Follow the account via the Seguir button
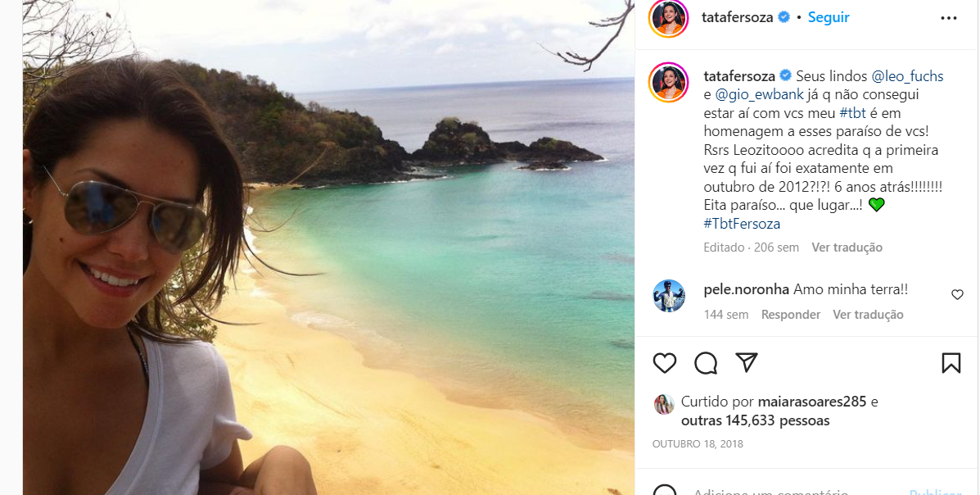This screenshot has width=980, height=495. [828, 16]
